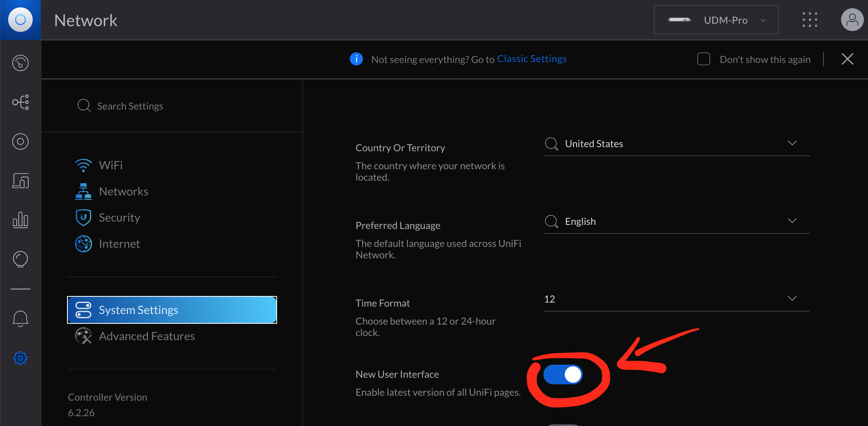Open the Client Devices sidebar icon
868x426 pixels.
tap(20, 181)
